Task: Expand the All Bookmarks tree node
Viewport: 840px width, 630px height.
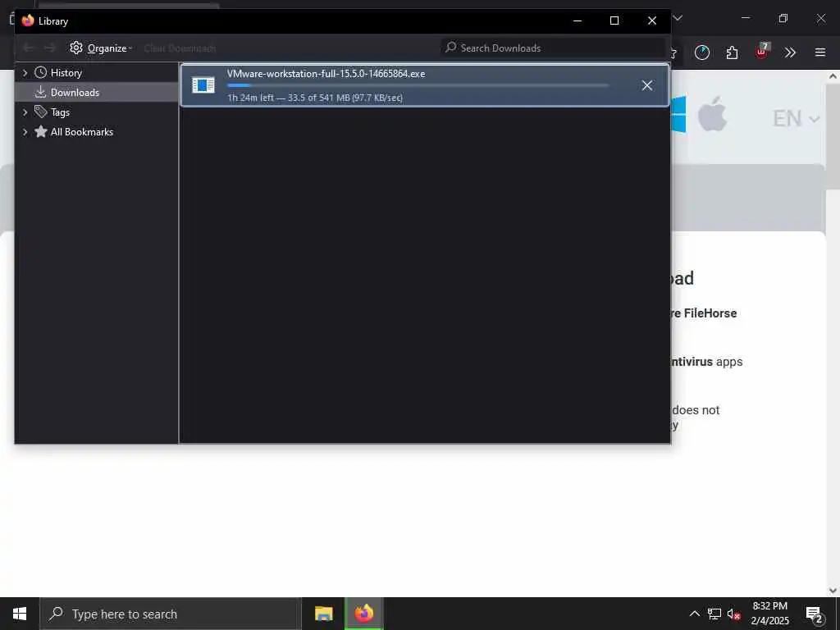Action: [x=25, y=132]
